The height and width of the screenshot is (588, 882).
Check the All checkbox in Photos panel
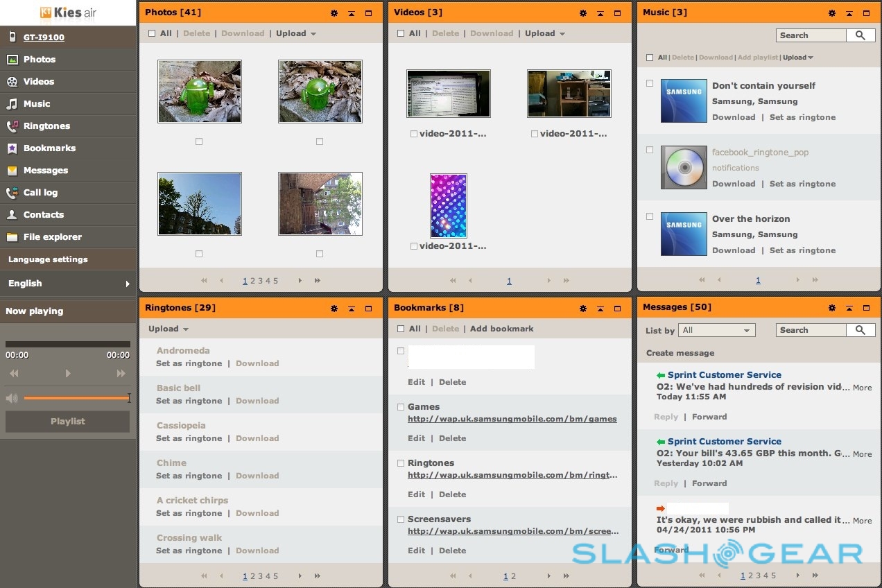(x=152, y=33)
